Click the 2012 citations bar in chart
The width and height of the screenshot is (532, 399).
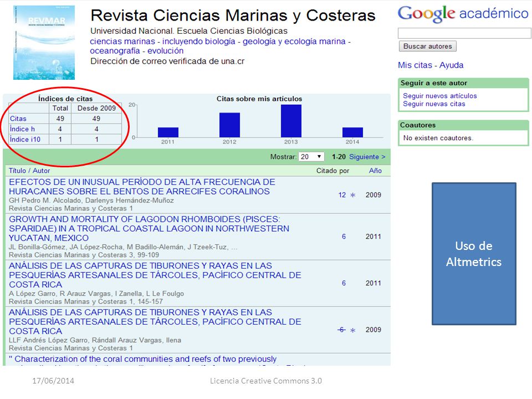pos(229,125)
